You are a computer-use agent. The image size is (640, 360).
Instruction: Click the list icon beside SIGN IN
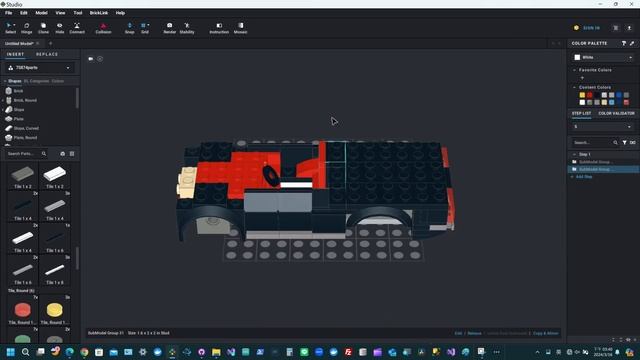click(x=616, y=28)
